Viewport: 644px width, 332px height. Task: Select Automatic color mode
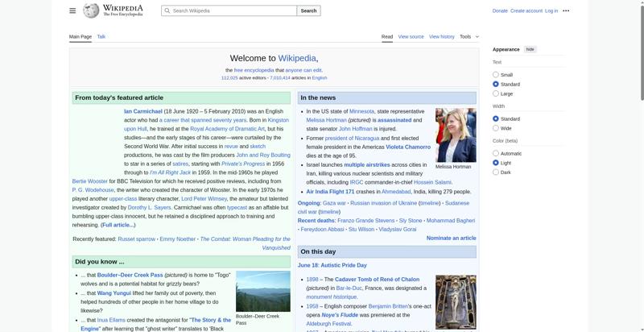click(x=496, y=153)
